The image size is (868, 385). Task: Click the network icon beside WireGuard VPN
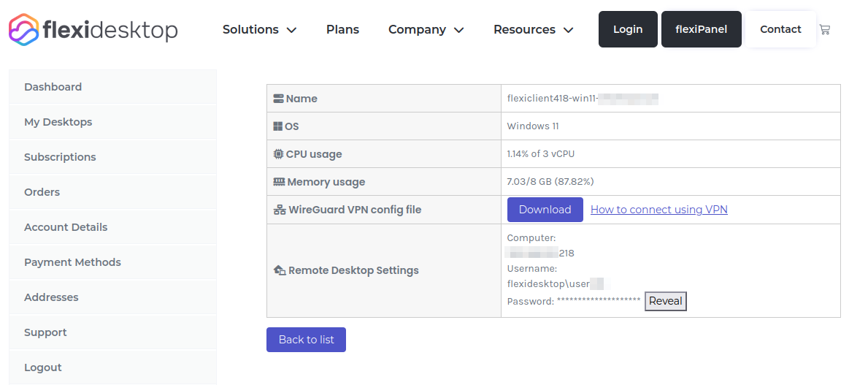click(279, 210)
